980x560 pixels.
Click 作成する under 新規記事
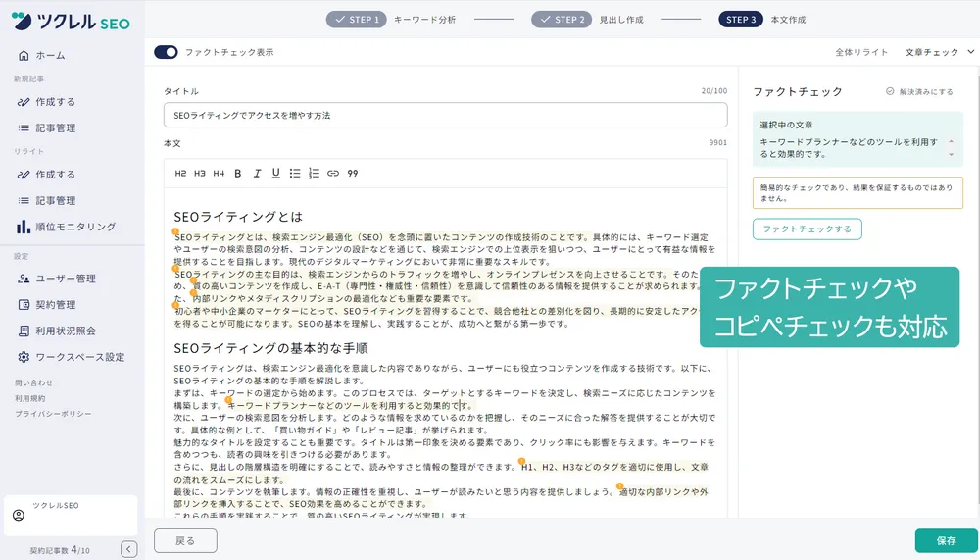(x=46, y=101)
